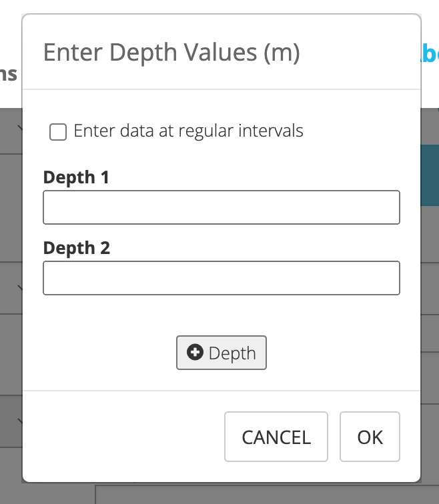
Task: Click the 'Enter data at regular intervals' label
Action: [x=188, y=131]
